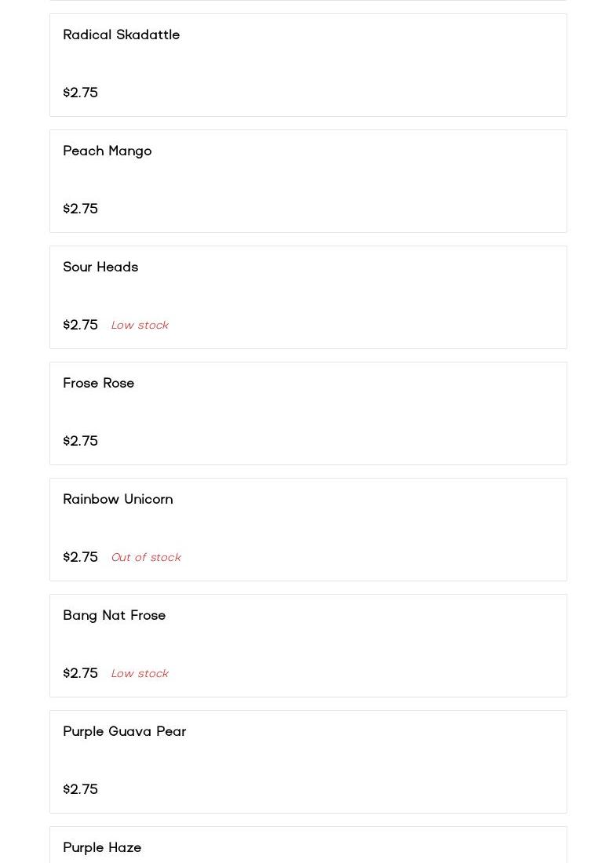This screenshot has width=616, height=863.
Task: Click Rainbow Unicorn's Out of stock label
Action: point(145,558)
